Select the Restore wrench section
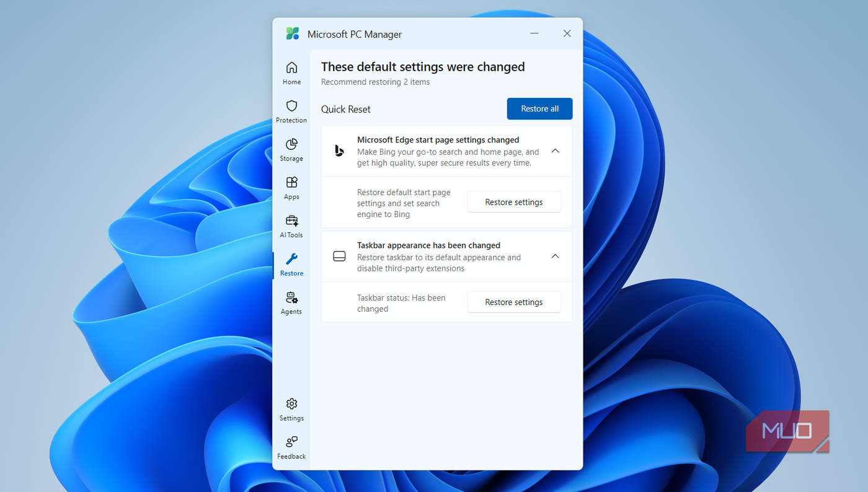 coord(291,265)
